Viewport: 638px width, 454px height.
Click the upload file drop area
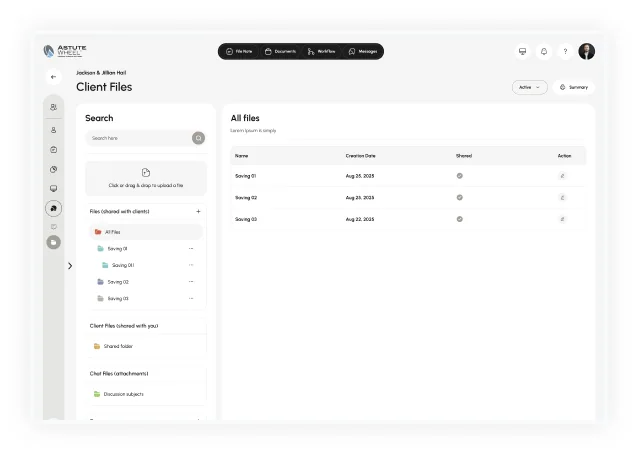tap(146, 178)
